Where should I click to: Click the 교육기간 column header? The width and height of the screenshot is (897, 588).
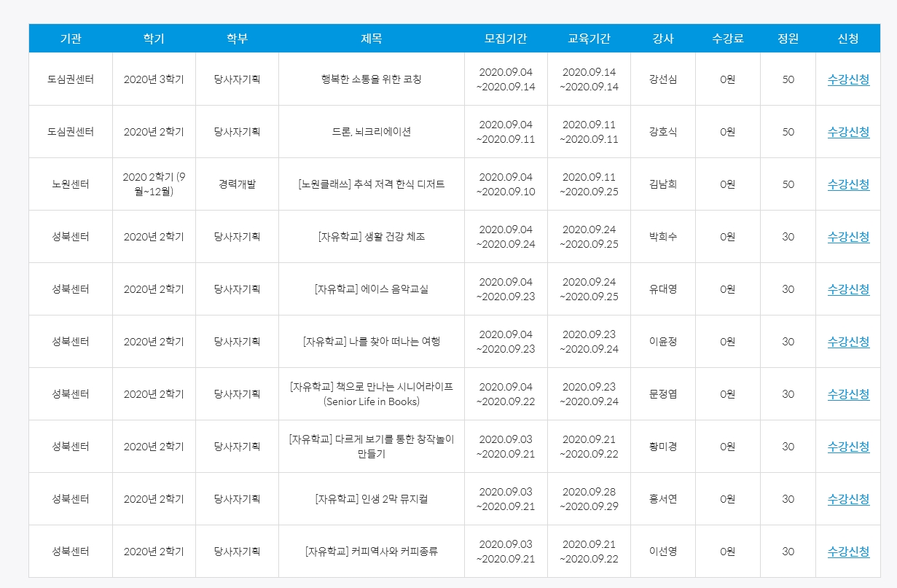click(589, 39)
